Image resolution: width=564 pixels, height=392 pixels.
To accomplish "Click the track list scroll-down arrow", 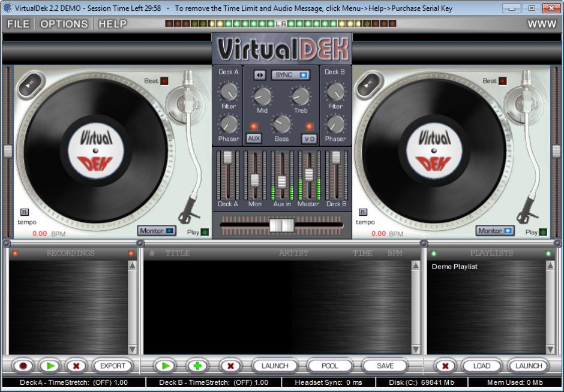I will [416, 349].
